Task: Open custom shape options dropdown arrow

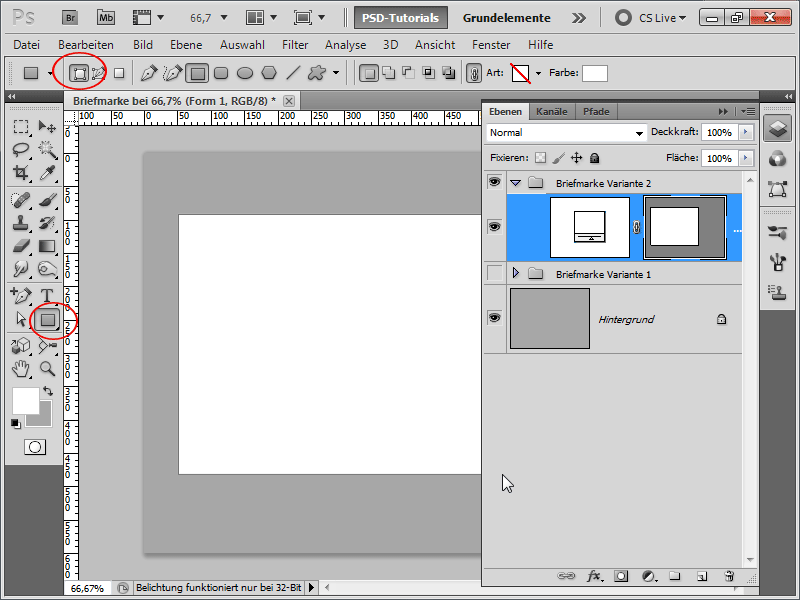Action: coord(336,73)
